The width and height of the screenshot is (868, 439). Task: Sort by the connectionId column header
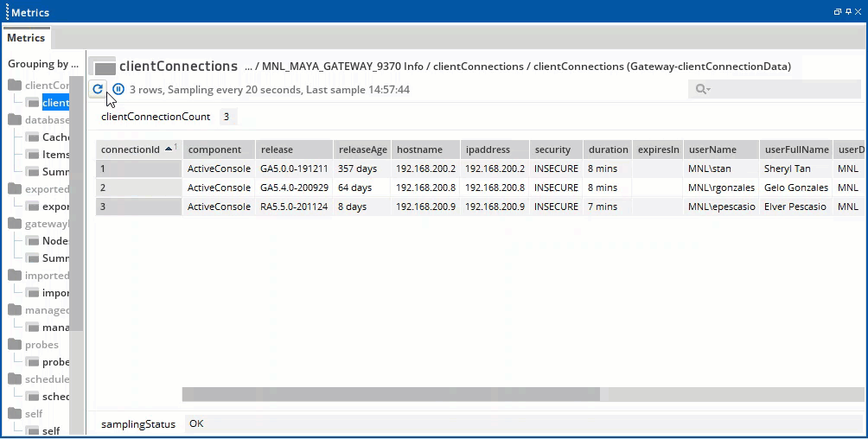pyautogui.click(x=138, y=150)
